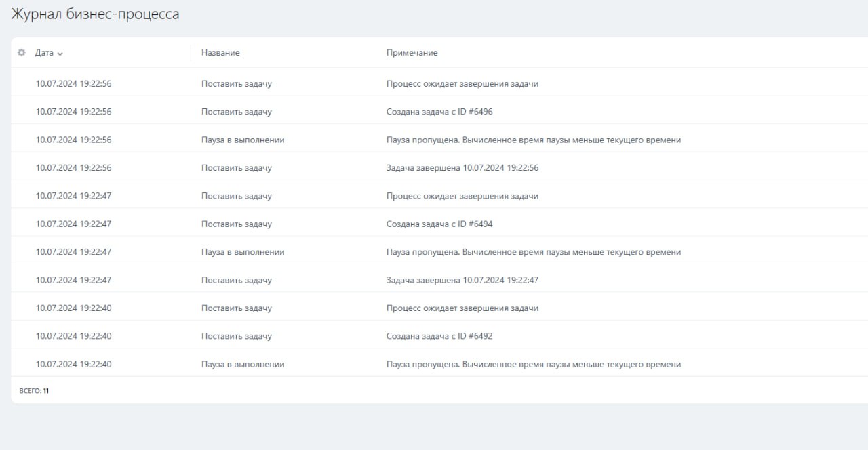The height and width of the screenshot is (450, 868).
Task: Click the Примечание column header
Action: [x=412, y=53]
